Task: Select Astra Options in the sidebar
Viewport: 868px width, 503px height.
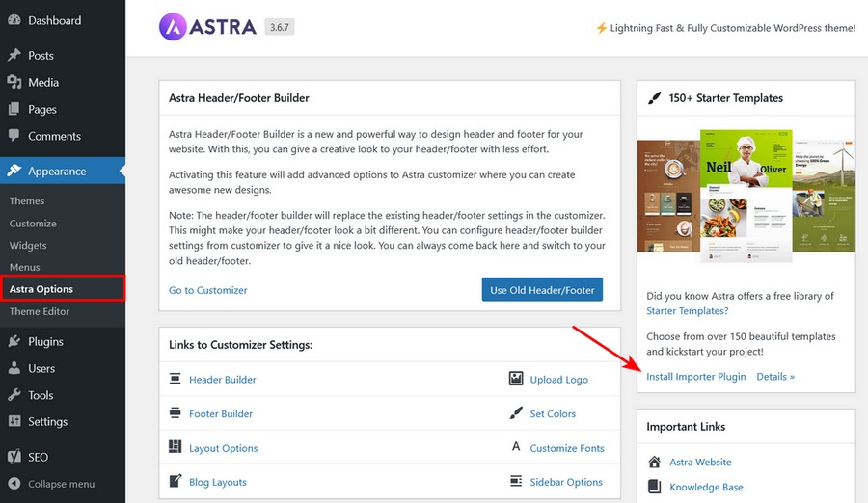Action: 41,289
